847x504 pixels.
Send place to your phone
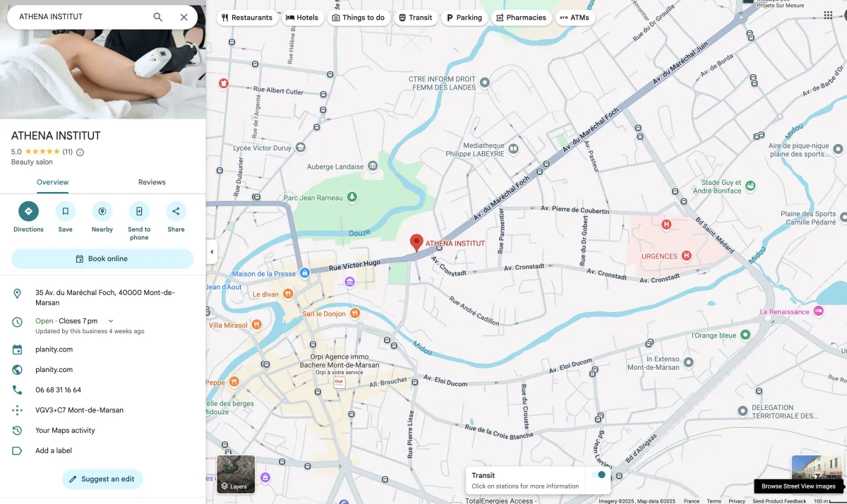(x=139, y=221)
